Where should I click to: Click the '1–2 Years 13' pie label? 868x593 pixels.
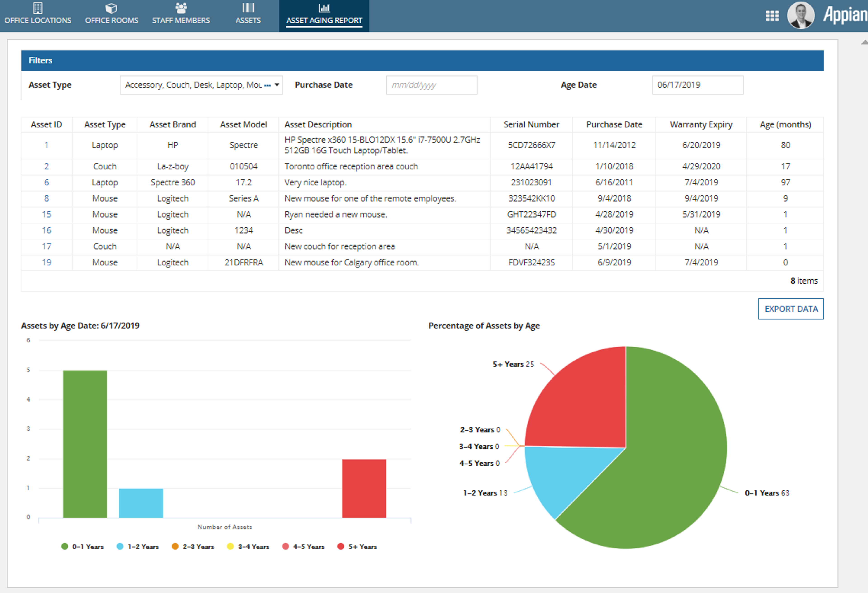[485, 493]
